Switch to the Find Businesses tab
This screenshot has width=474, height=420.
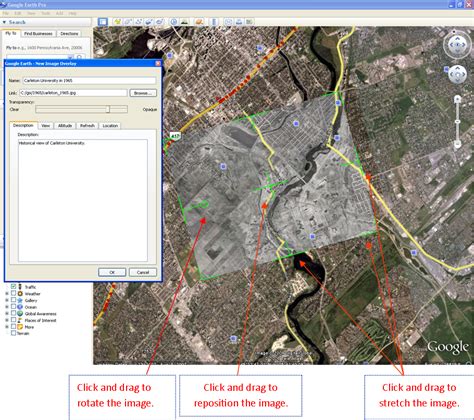coord(38,34)
